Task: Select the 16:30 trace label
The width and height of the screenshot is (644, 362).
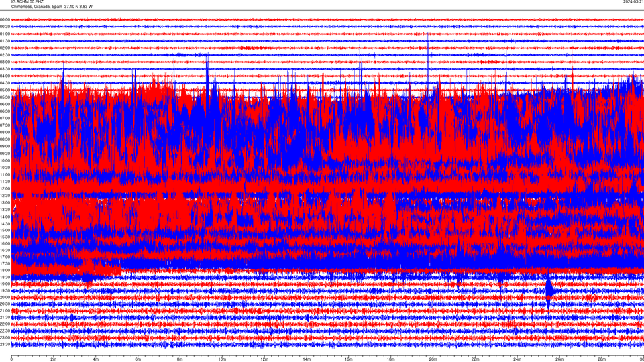Action: pyautogui.click(x=5, y=250)
